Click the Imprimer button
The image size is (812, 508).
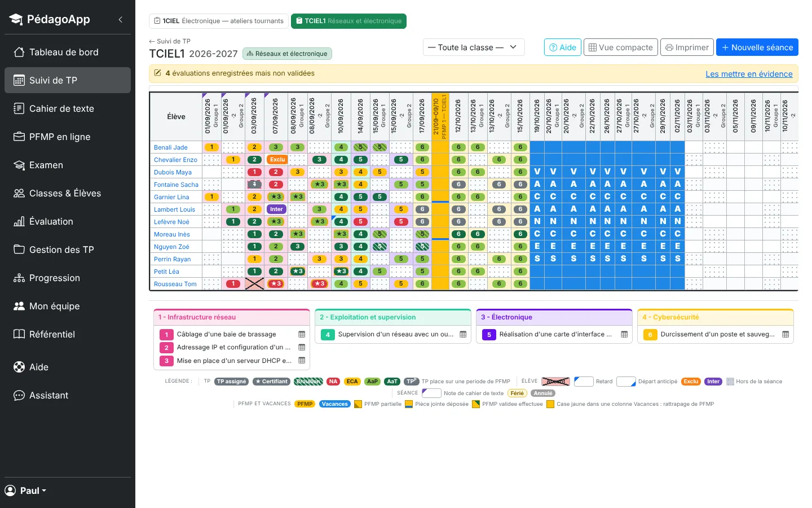pyautogui.click(x=687, y=47)
